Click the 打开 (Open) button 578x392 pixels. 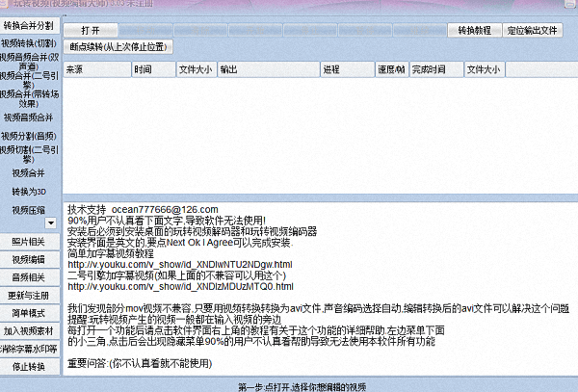point(92,30)
